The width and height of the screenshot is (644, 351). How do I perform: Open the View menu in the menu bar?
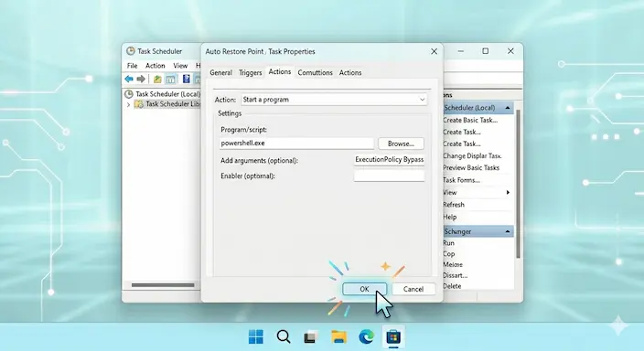[x=180, y=66]
